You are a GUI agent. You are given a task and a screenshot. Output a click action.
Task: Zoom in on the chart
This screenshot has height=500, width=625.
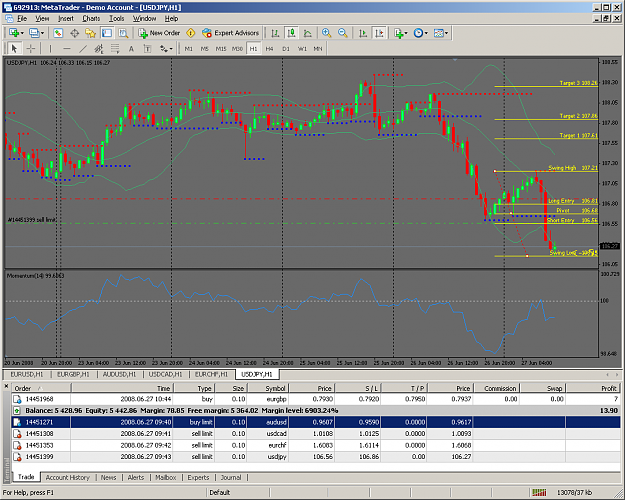tap(326, 33)
